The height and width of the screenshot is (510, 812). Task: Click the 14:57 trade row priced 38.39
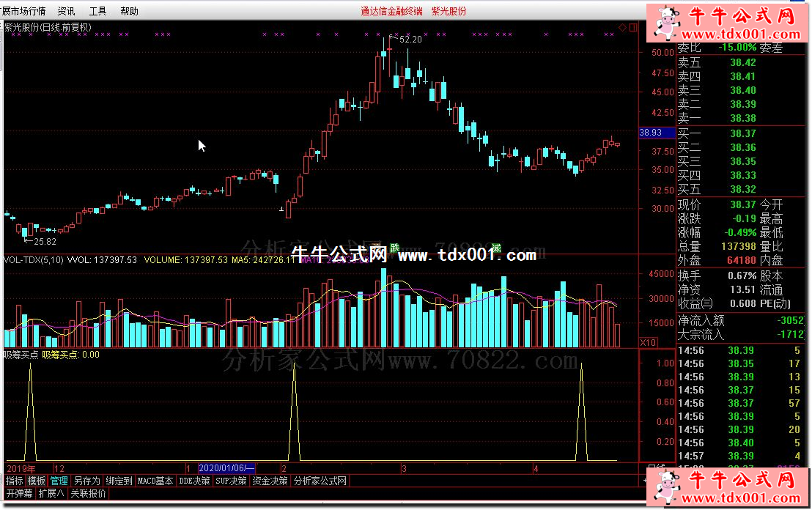(739, 457)
